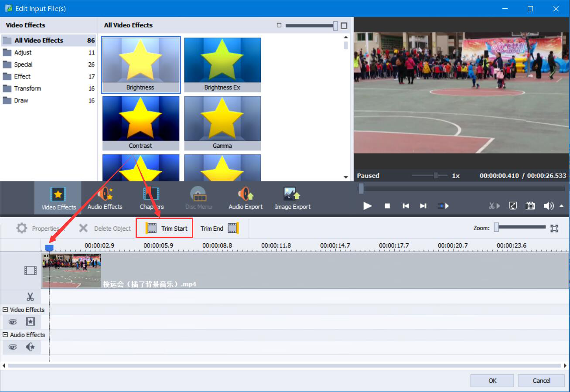Click the timeline scrollbar left arrow
Image resolution: width=570 pixels, height=392 pixels.
pos(4,366)
